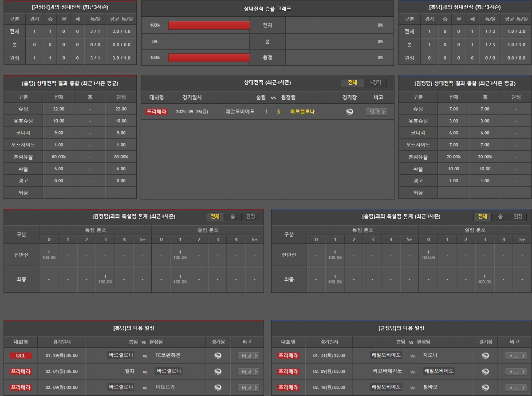Click stadium icon in 바르셀로나 vs FC코펜하겐 row
Screen dimensions: 532x396
217,356
